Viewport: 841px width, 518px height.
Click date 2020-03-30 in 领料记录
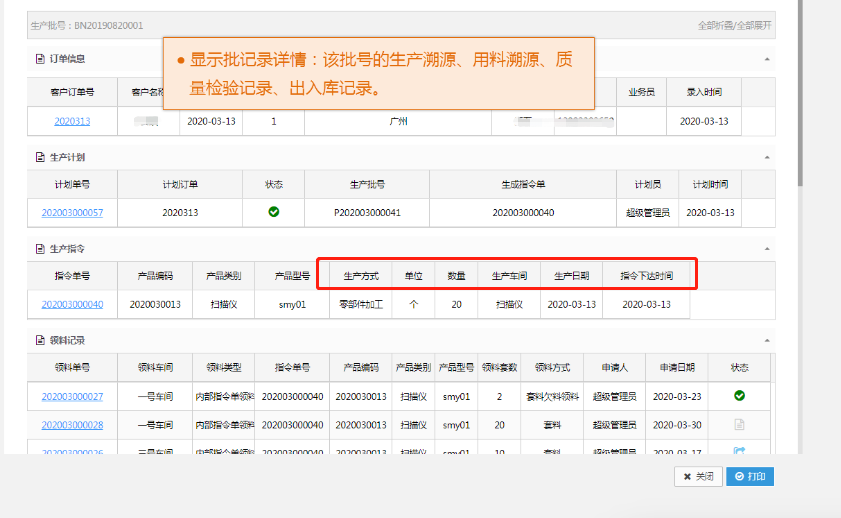coord(677,425)
